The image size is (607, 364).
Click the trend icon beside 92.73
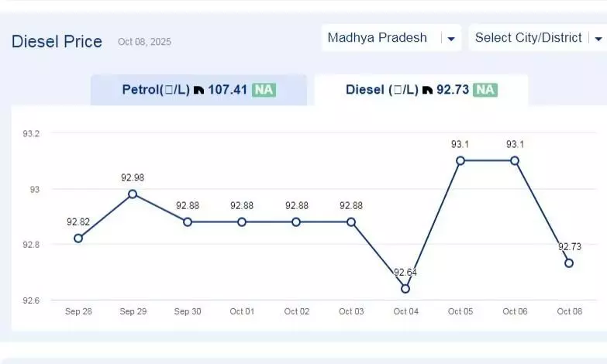coord(426,90)
